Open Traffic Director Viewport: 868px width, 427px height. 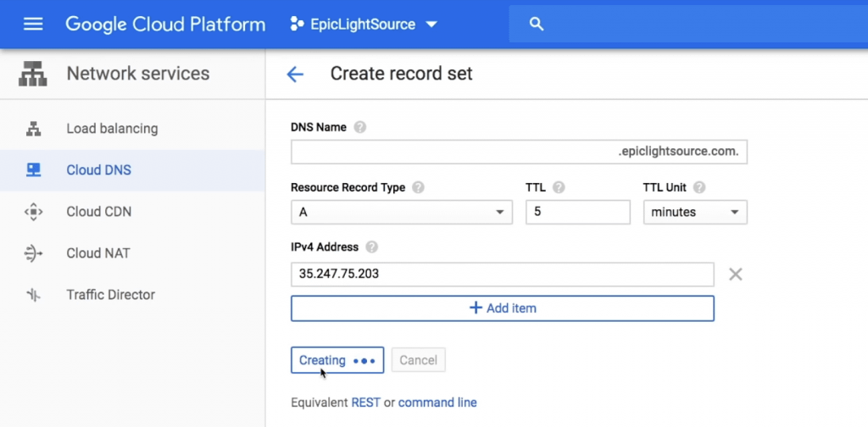111,295
